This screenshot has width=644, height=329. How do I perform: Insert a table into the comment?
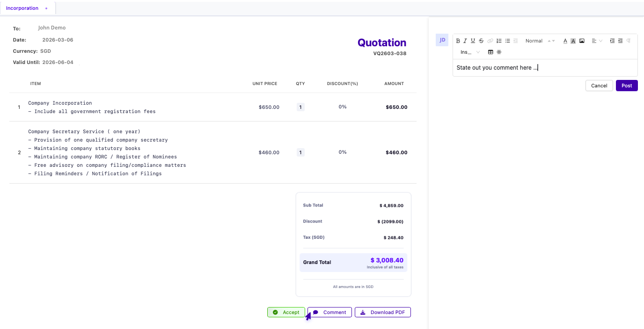coord(490,52)
